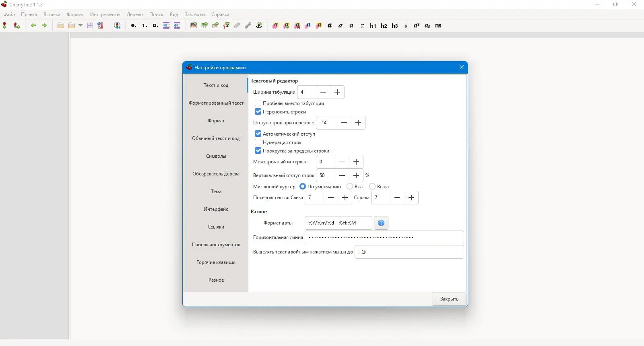Open 'Интерфейс' settings page

point(216,209)
